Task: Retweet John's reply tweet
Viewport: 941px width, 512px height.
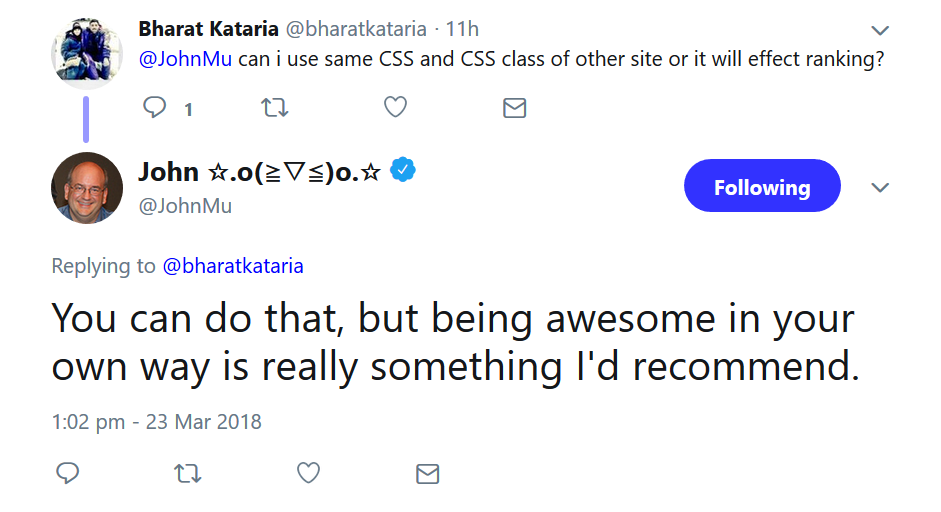Action: tap(187, 473)
